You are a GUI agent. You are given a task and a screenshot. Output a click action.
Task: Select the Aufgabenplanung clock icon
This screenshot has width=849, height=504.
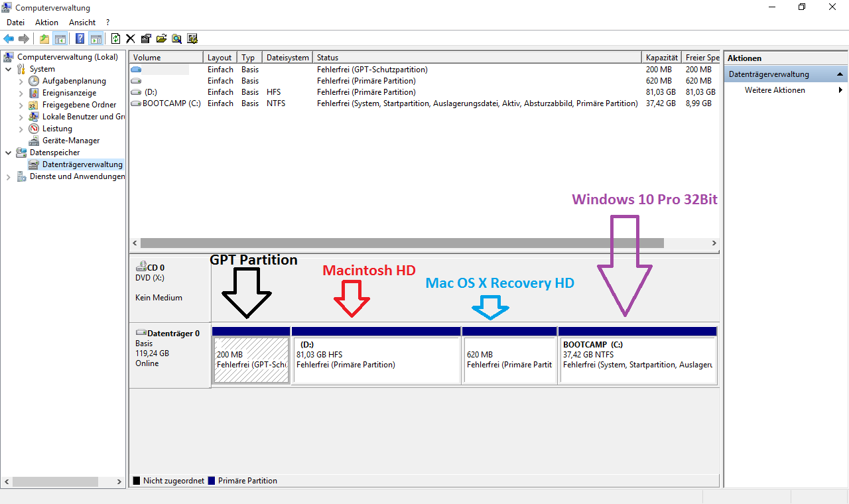34,81
